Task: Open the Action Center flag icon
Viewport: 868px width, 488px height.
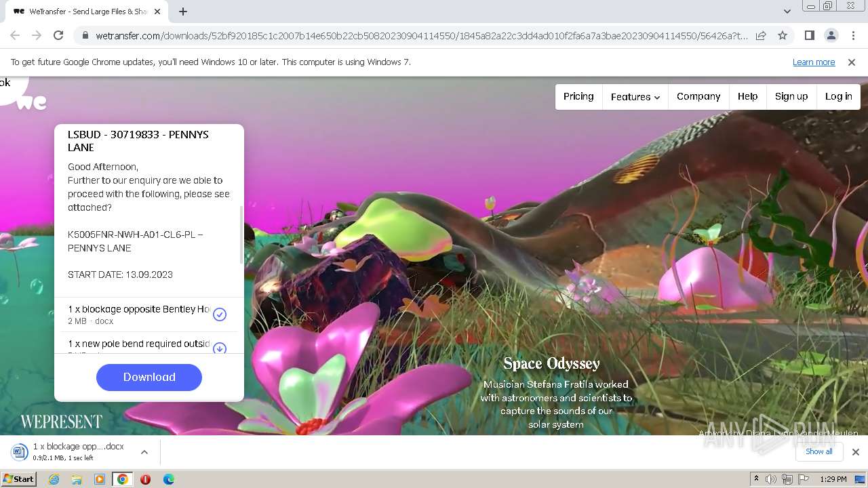Action: (804, 479)
